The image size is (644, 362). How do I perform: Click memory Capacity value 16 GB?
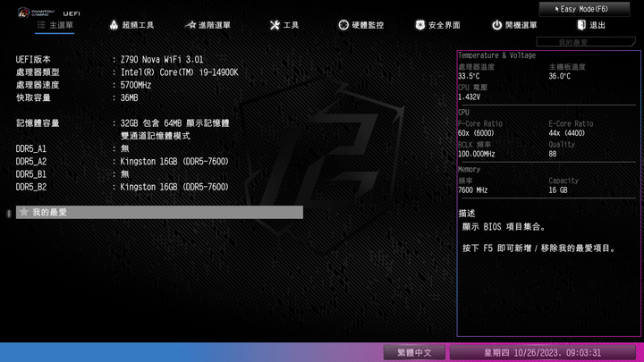558,190
